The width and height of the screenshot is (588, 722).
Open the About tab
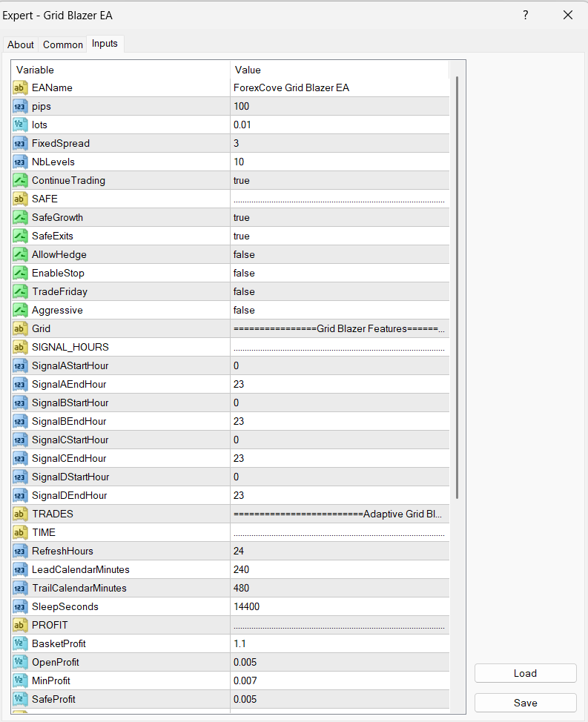click(20, 44)
